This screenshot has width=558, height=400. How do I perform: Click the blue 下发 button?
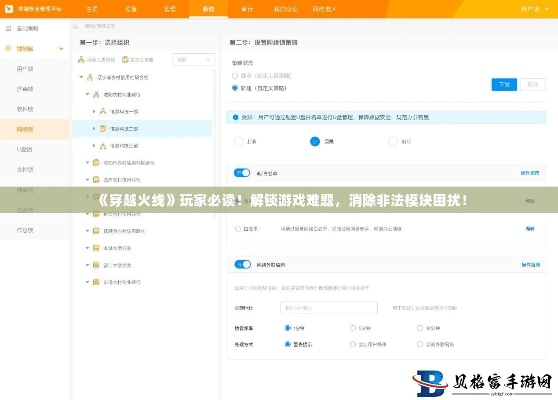[x=504, y=84]
